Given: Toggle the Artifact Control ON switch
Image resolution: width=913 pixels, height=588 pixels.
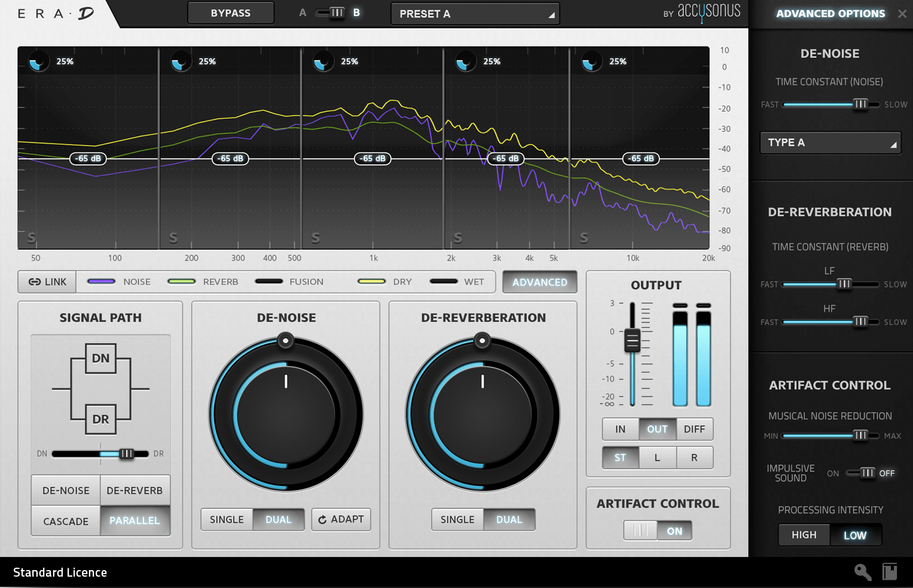Looking at the screenshot, I should (658, 531).
